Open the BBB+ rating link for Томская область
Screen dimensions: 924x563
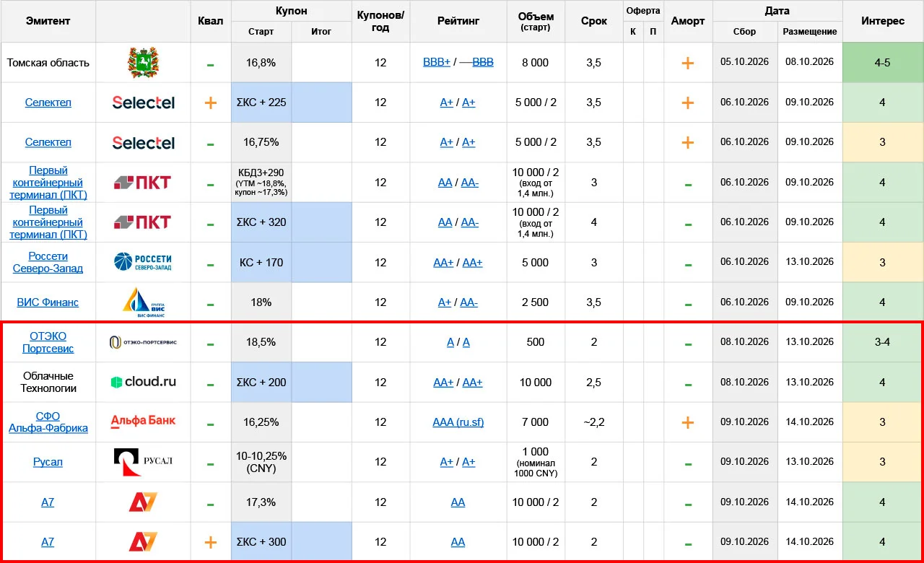[437, 63]
